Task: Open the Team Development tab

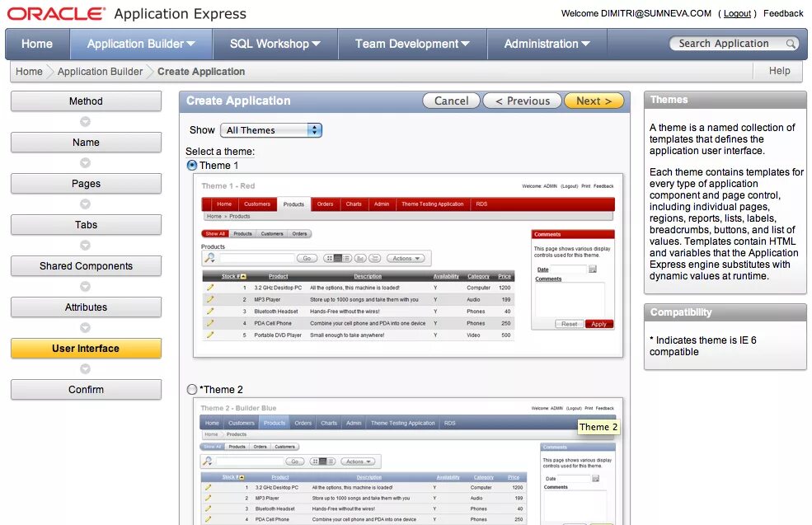Action: coord(412,44)
